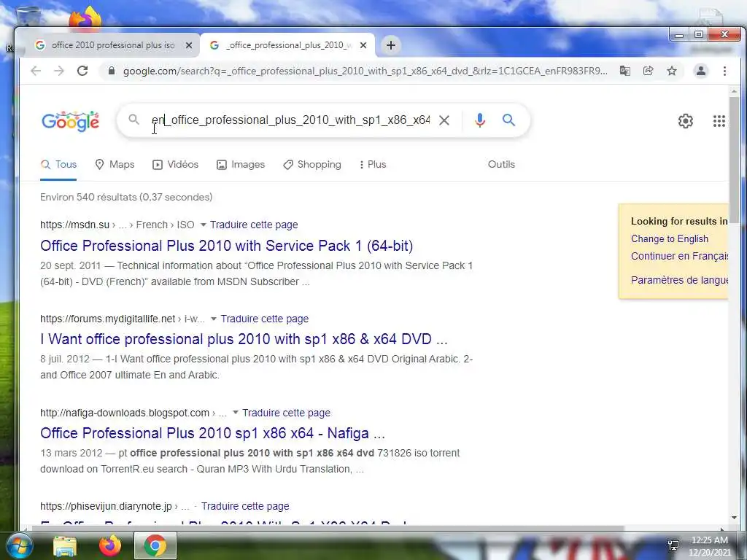Expand the Plus more-filters menu
Screen dimensions: 747x560
(x=373, y=164)
